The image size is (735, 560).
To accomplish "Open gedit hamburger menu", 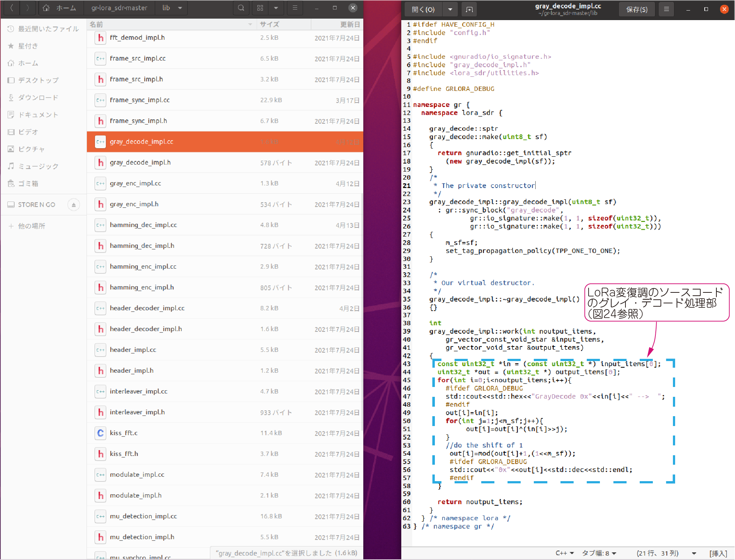I will (666, 9).
